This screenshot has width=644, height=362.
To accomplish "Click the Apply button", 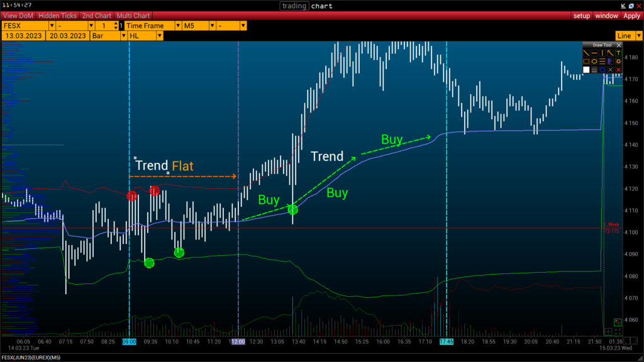I will 631,16.
